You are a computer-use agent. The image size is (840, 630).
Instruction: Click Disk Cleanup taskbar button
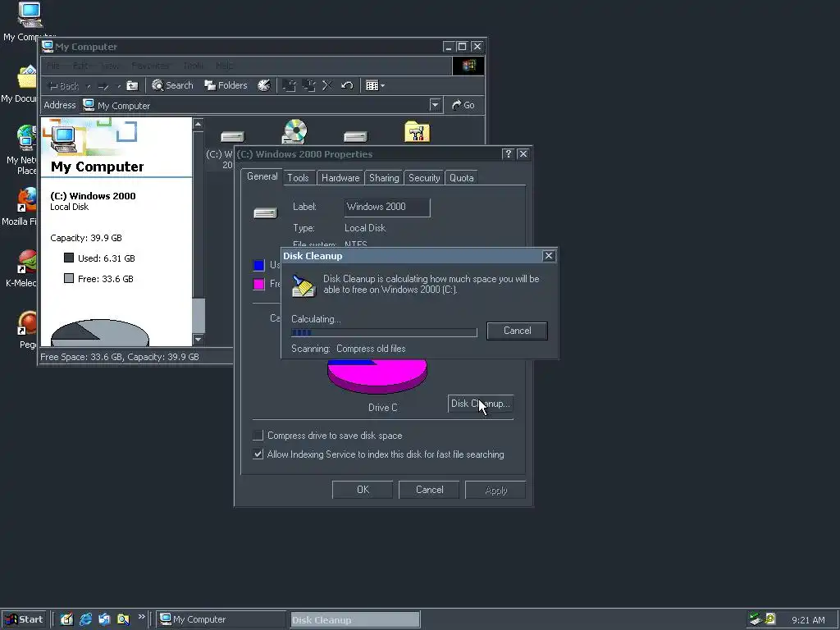point(356,619)
